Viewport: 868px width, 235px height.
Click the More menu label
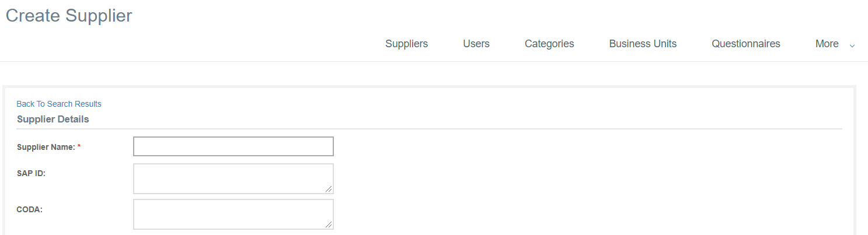pyautogui.click(x=827, y=44)
